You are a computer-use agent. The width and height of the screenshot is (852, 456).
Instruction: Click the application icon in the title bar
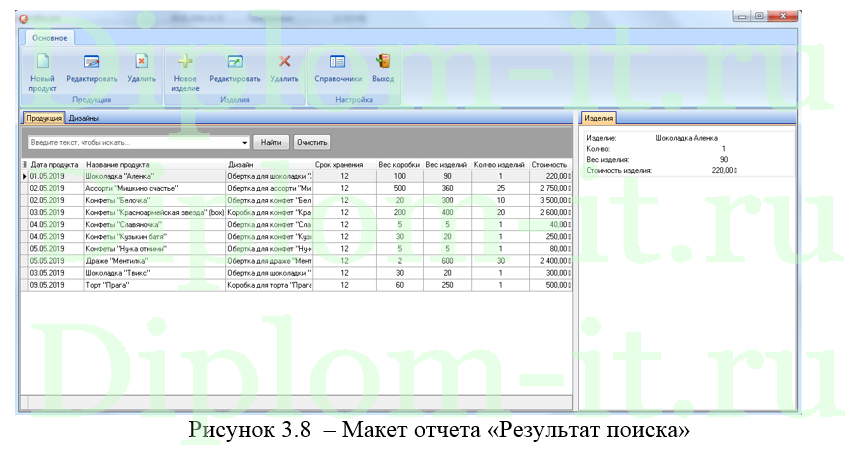click(23, 19)
